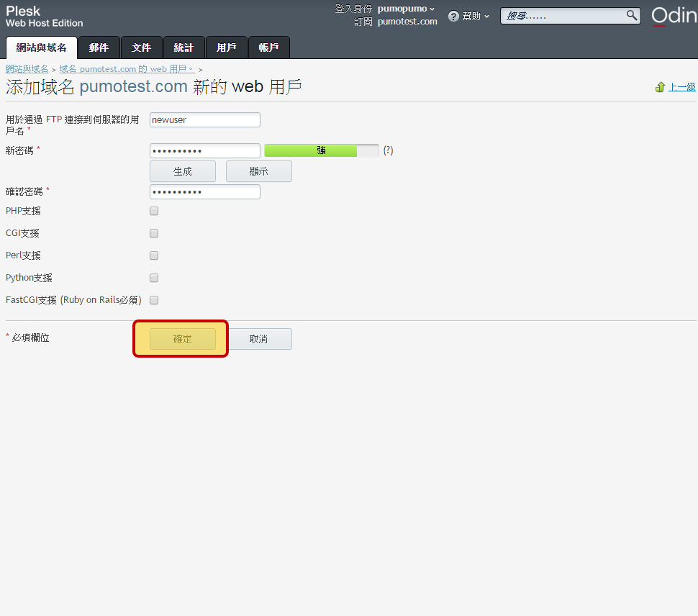The image size is (698, 616).
Task: Click the Python支援 label
Action: point(29,278)
